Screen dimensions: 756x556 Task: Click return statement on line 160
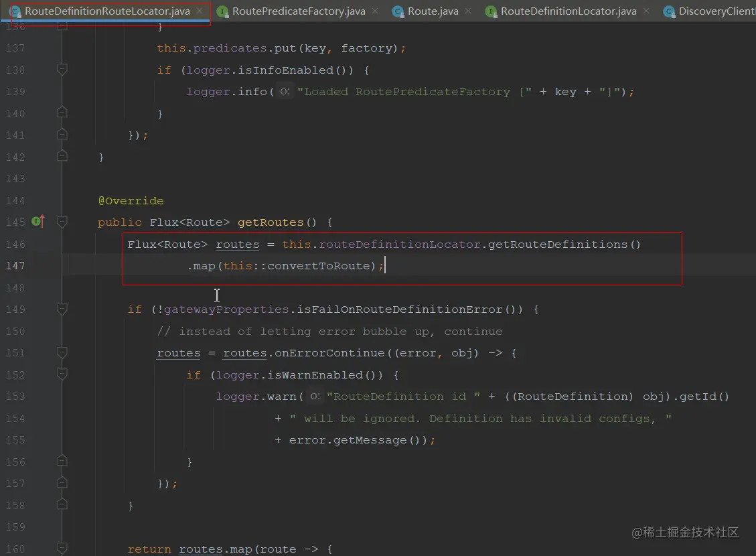click(x=229, y=549)
